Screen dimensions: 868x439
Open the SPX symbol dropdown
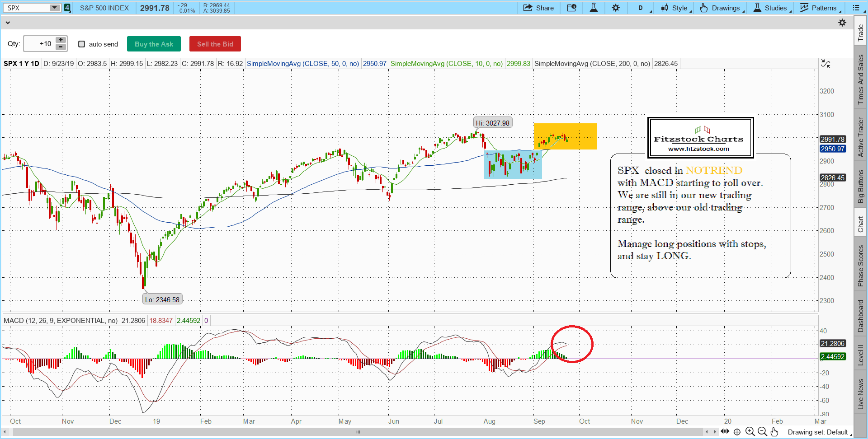click(54, 8)
